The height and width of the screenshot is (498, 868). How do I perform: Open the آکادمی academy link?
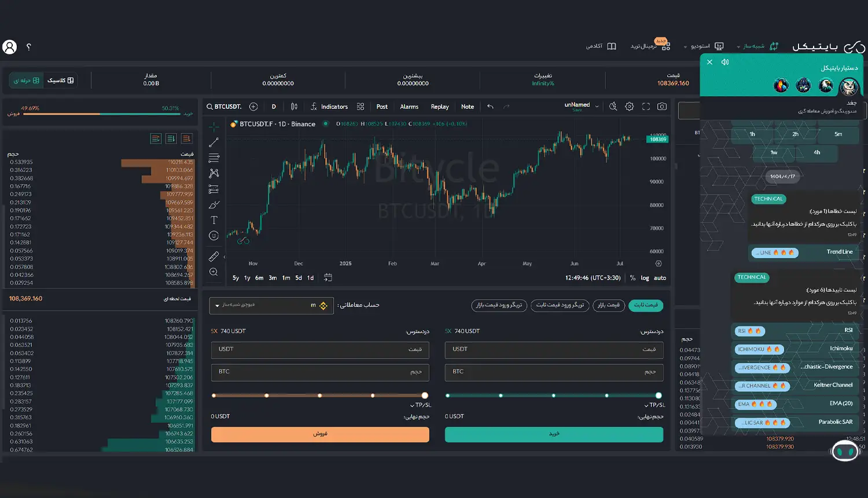tap(601, 46)
